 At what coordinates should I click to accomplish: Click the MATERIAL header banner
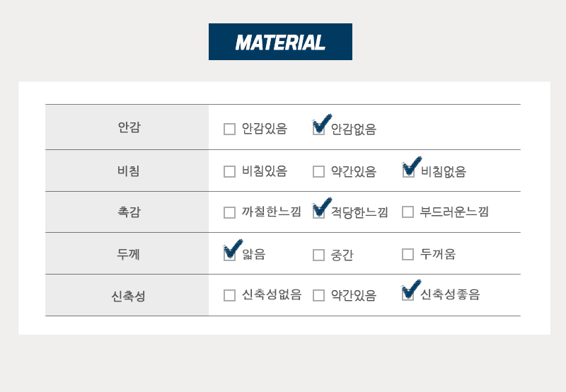[280, 42]
